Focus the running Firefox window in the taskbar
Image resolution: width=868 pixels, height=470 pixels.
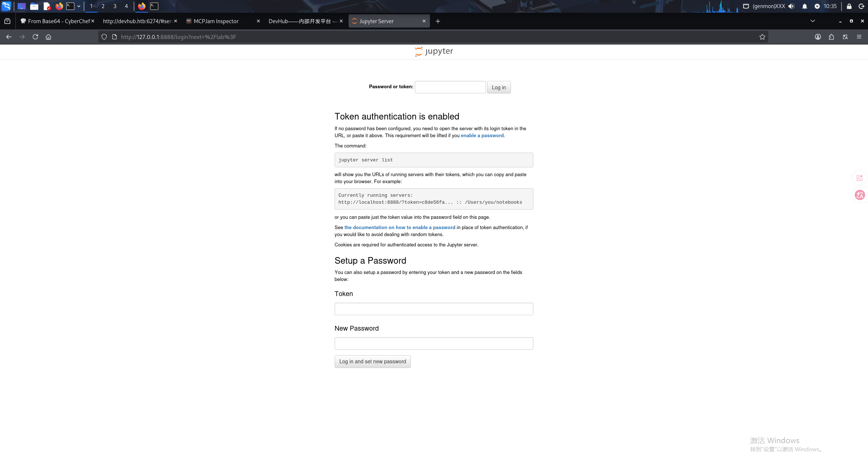142,6
